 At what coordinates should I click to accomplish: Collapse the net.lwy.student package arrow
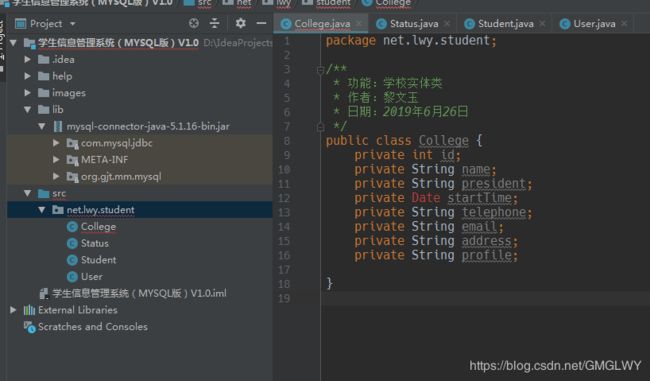(x=42, y=210)
